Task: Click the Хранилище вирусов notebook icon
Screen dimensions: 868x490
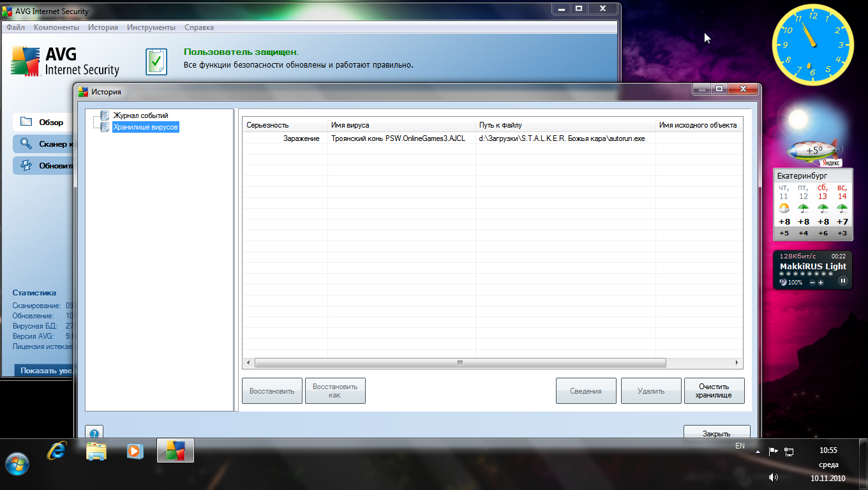Action: click(105, 127)
